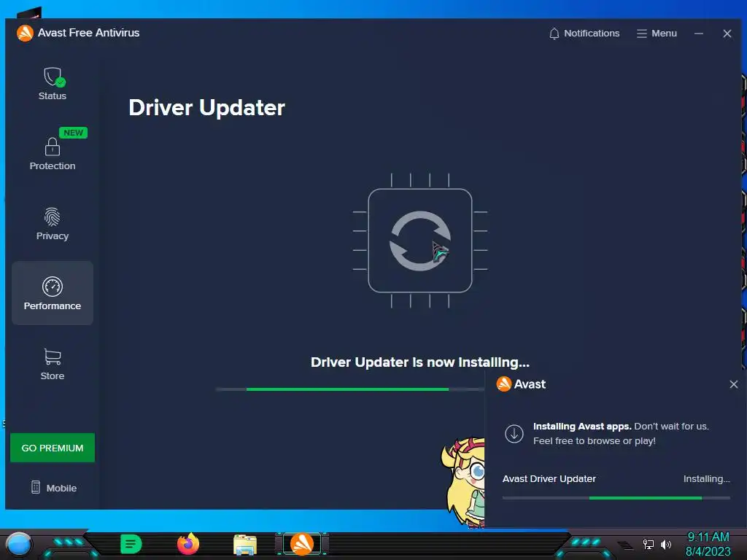Open the green notes app on taskbar
The width and height of the screenshot is (747, 560).
(x=131, y=544)
